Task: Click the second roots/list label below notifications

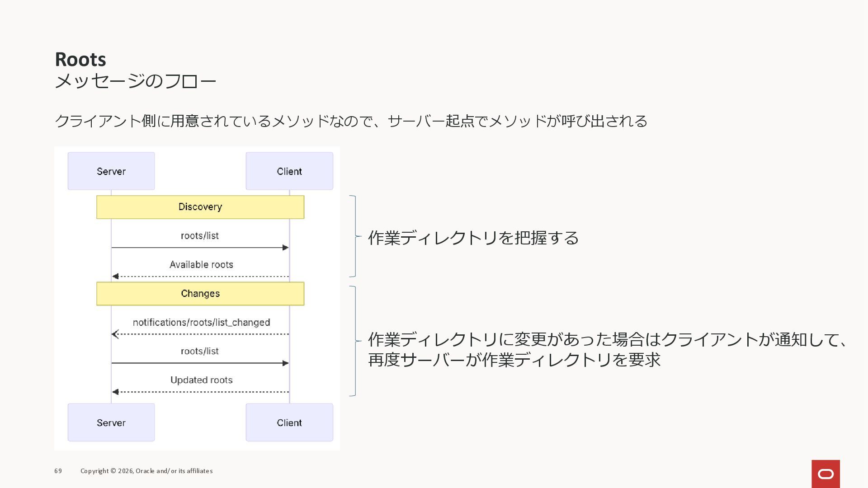Action: 199,352
